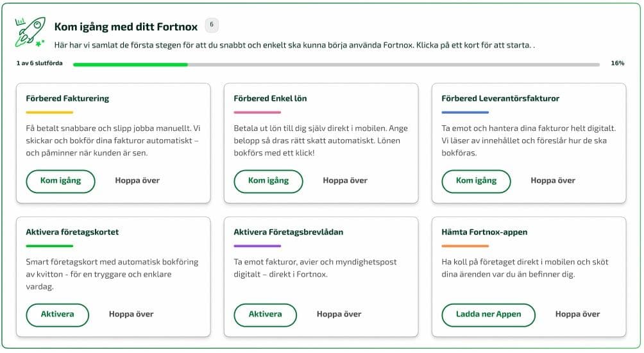Activate Företagsbrevlådan with Aktivera button
The width and height of the screenshot is (644, 353).
(265, 314)
